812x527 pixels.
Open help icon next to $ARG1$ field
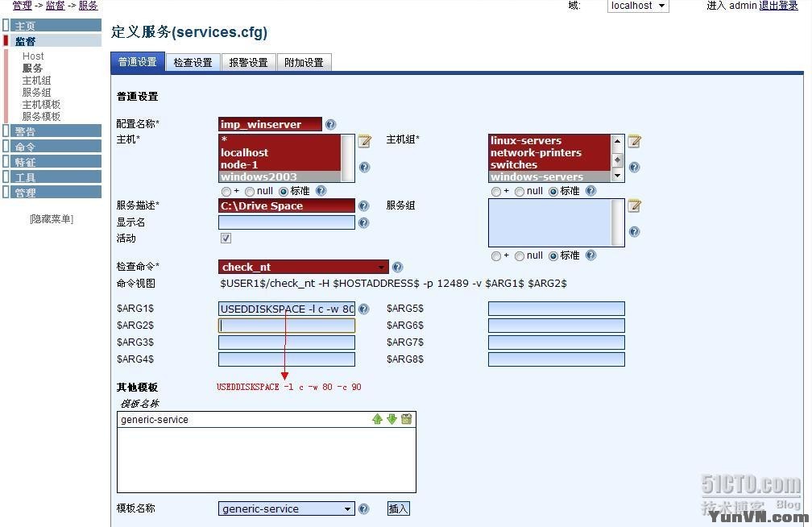(x=364, y=309)
